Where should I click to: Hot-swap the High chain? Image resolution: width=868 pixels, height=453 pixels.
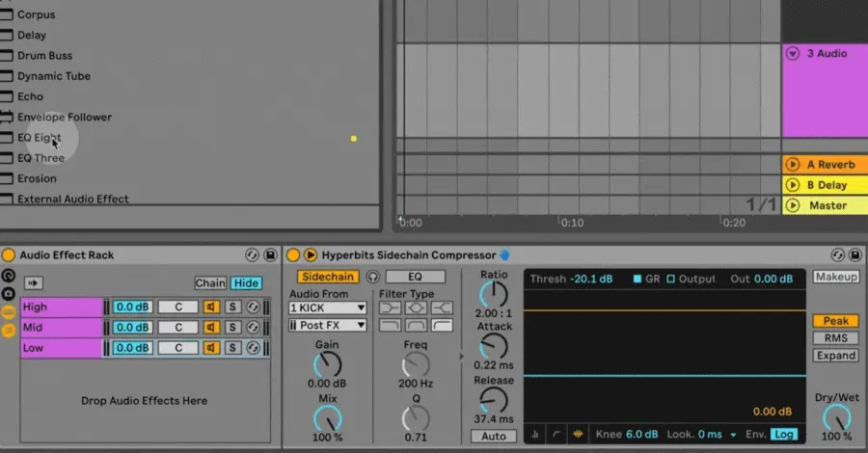coord(253,306)
